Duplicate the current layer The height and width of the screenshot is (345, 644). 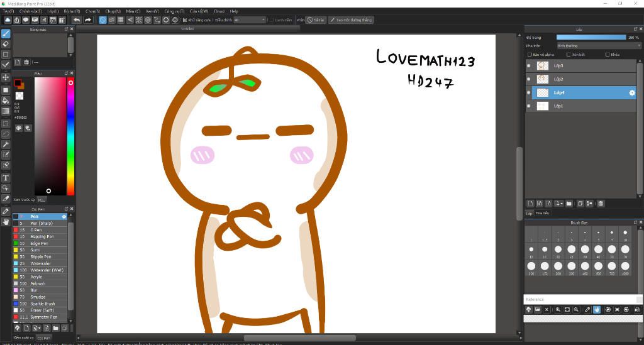pos(580,204)
